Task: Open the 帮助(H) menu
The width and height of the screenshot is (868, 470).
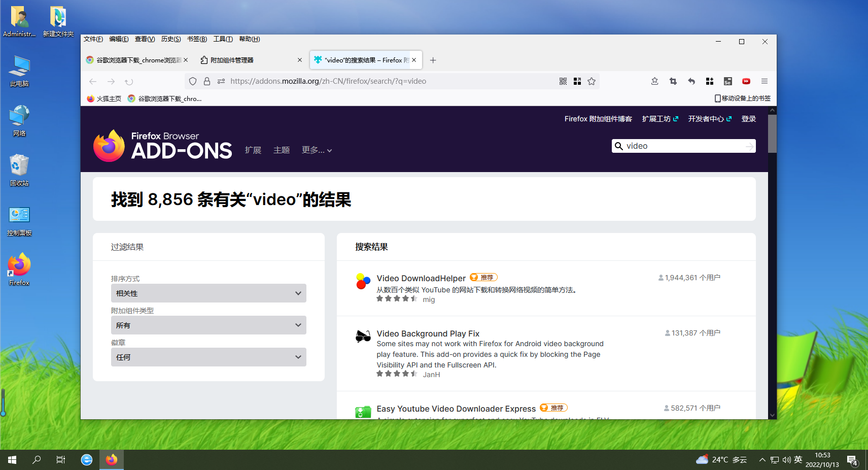Action: pyautogui.click(x=249, y=39)
